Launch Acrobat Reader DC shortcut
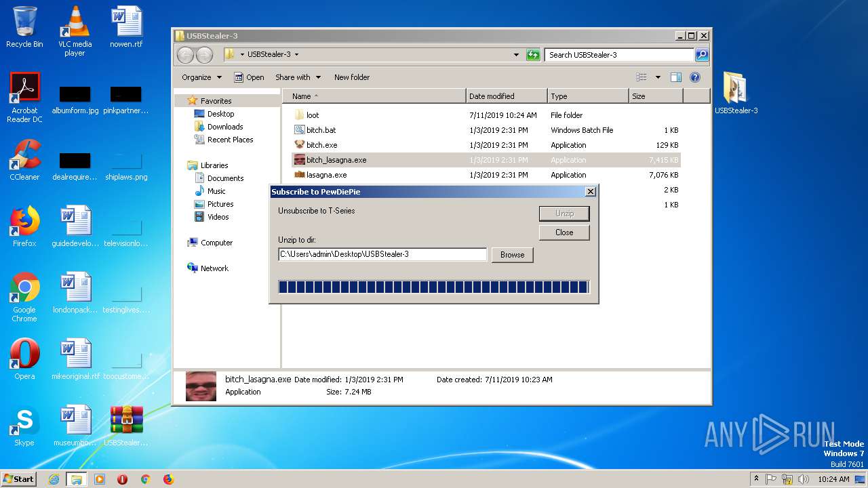Screen dimensions: 868x488 click(x=24, y=98)
